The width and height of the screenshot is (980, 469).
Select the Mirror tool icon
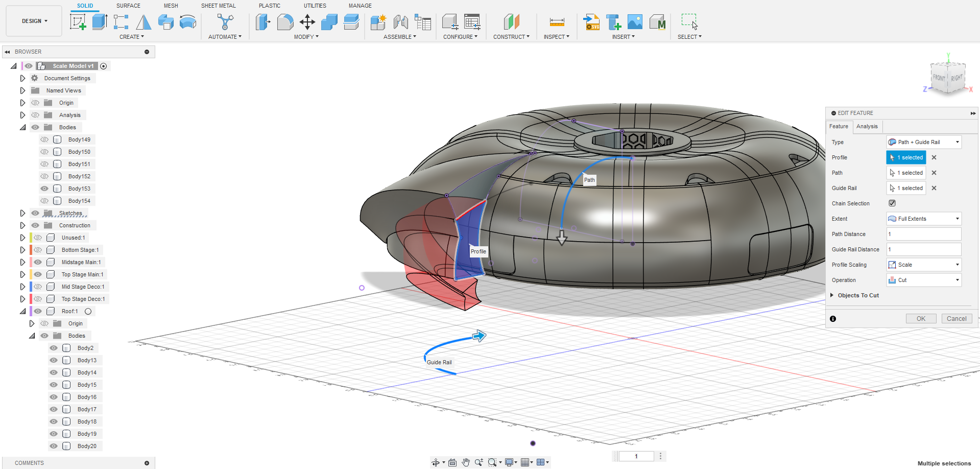144,22
